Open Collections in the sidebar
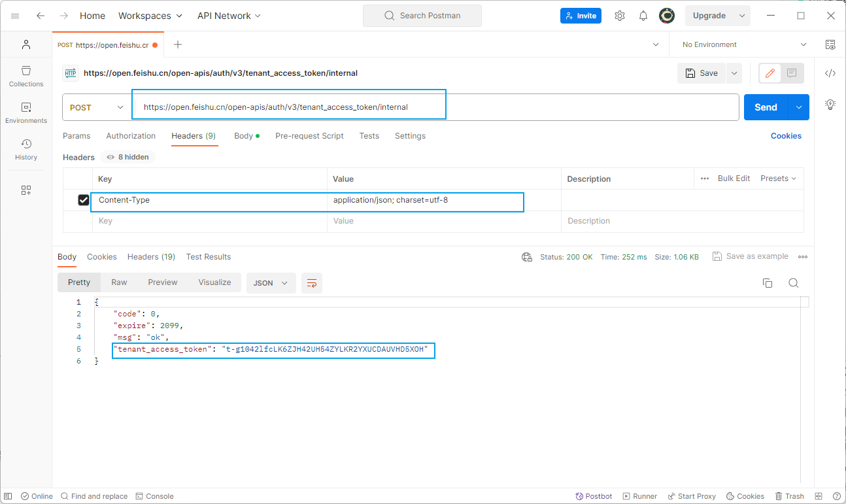This screenshot has height=504, width=846. (x=26, y=76)
